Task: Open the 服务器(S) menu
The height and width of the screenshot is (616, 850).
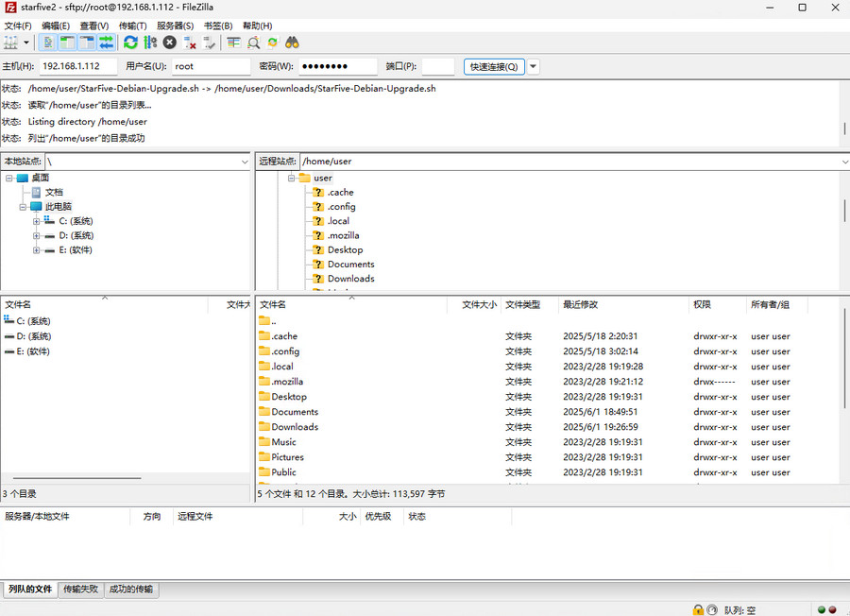Action: [175, 26]
